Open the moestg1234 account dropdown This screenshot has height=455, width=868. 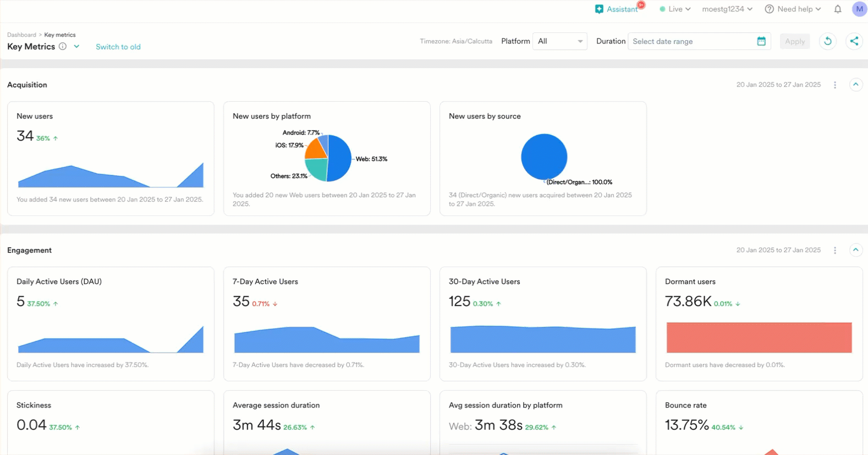click(x=727, y=9)
